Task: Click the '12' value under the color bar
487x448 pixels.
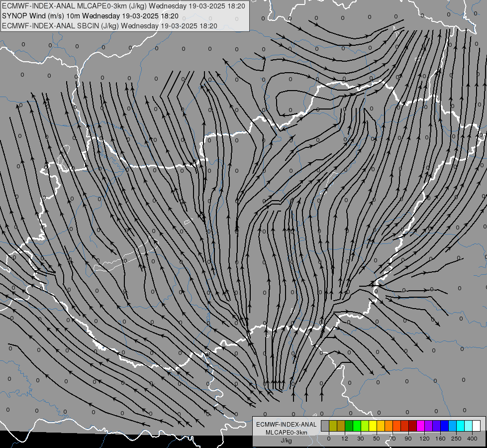Action: 345,439
